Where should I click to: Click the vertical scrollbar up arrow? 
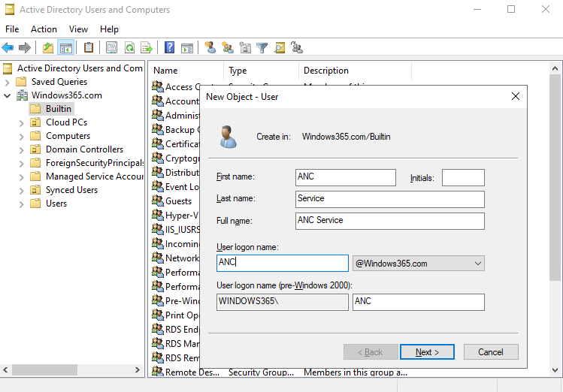pyautogui.click(x=555, y=68)
